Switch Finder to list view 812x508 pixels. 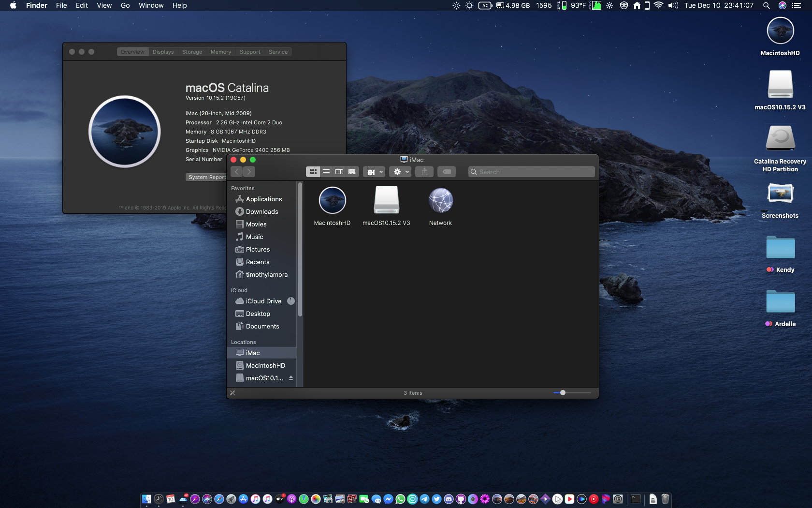326,172
